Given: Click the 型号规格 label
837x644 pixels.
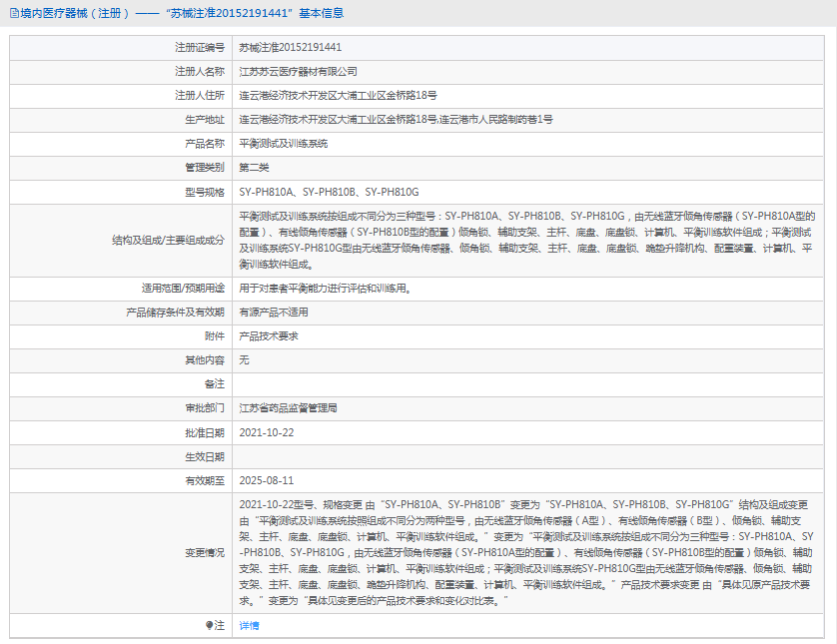Looking at the screenshot, I should (x=205, y=192).
